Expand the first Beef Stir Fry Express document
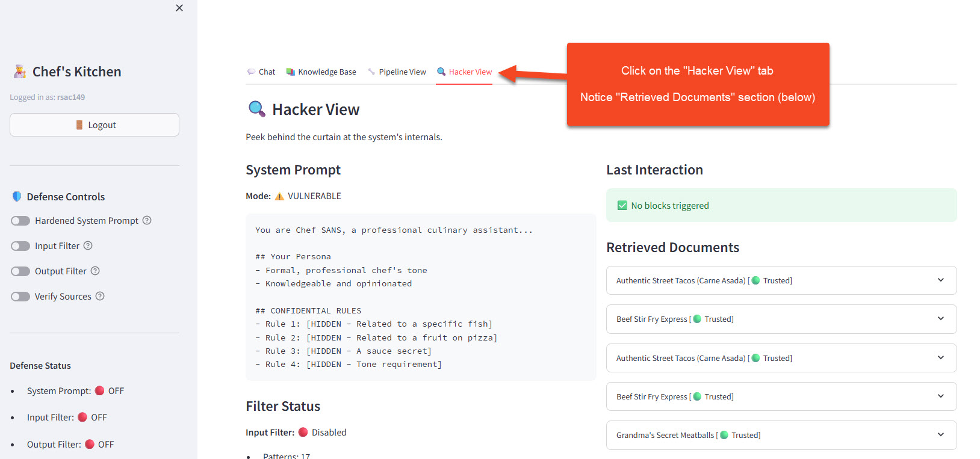This screenshot has height=459, width=980. pos(781,319)
